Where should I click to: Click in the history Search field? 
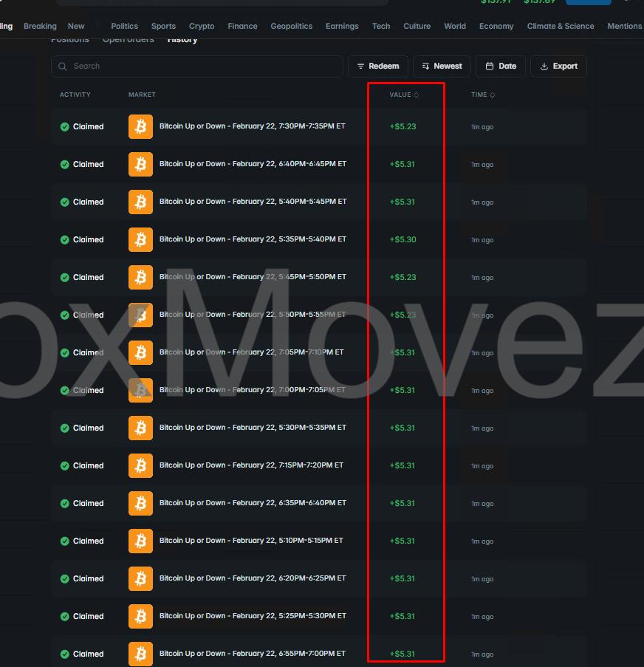tap(197, 66)
